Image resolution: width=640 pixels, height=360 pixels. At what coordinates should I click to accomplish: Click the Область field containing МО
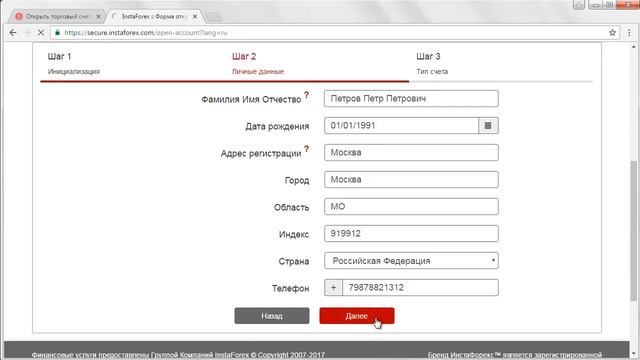[411, 207]
